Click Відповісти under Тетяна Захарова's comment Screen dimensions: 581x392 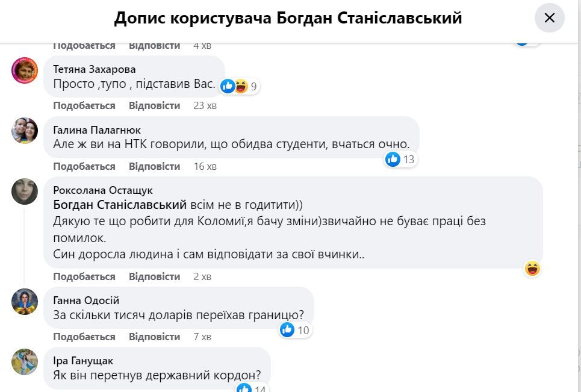(x=154, y=105)
